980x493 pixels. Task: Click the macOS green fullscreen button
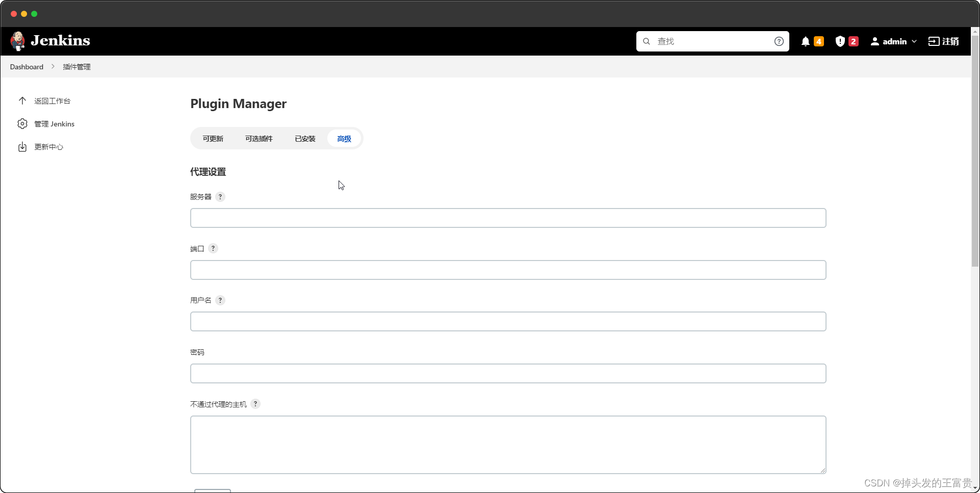pos(34,14)
